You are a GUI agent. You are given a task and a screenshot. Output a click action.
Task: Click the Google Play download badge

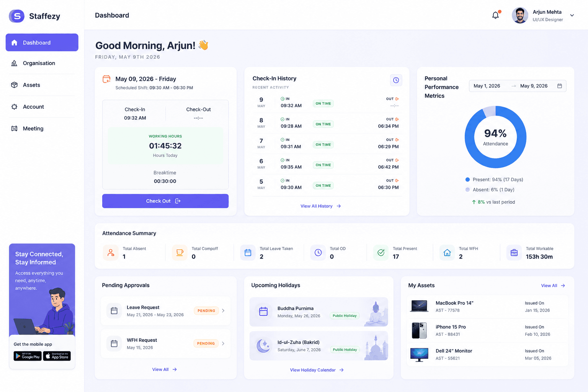click(x=28, y=356)
